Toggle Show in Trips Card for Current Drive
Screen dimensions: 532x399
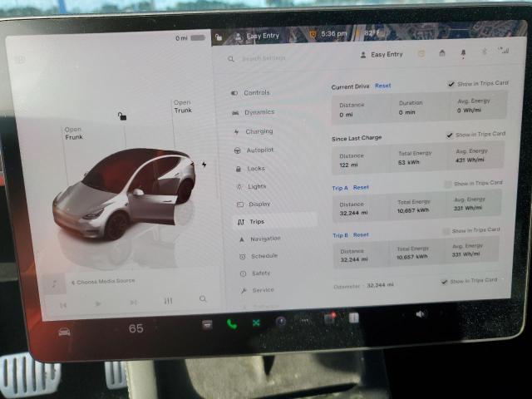451,84
